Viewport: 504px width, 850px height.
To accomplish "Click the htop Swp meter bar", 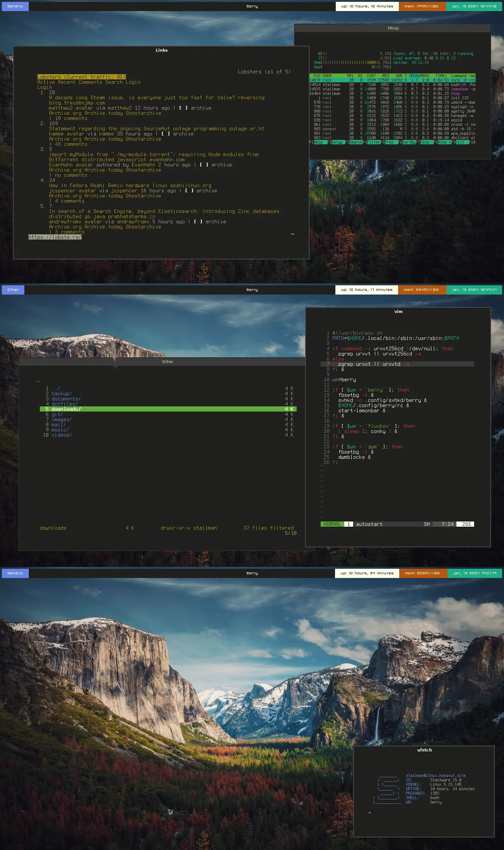I will tap(352, 67).
